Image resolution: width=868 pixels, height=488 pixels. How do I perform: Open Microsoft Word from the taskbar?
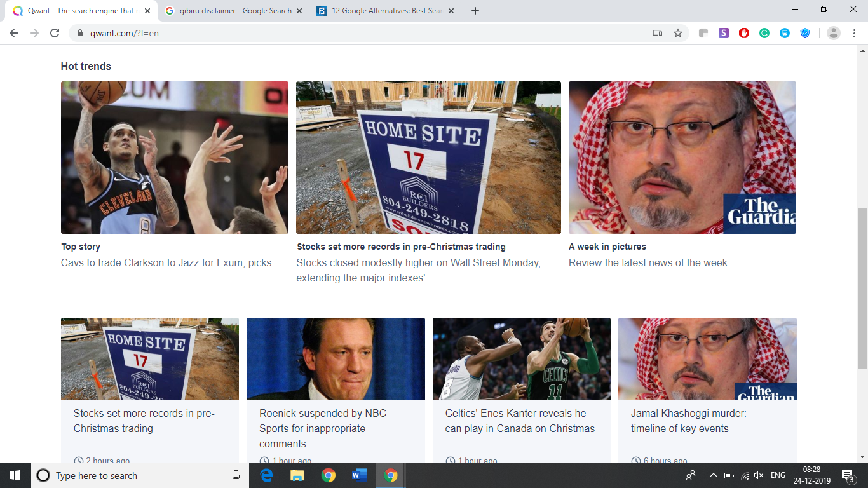[359, 475]
